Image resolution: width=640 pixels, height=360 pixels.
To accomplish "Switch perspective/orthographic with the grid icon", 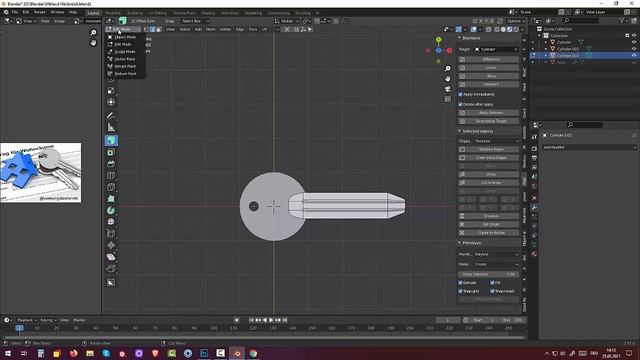I will (448, 99).
